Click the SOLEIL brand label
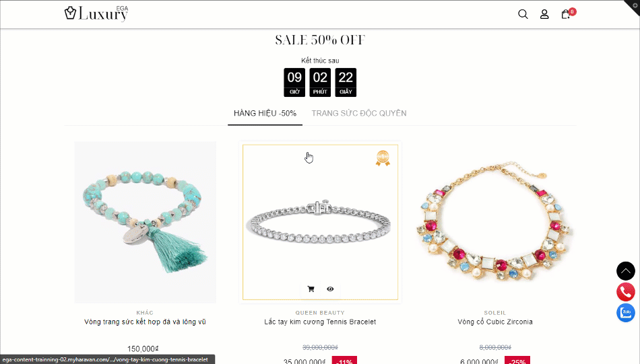 (495, 313)
